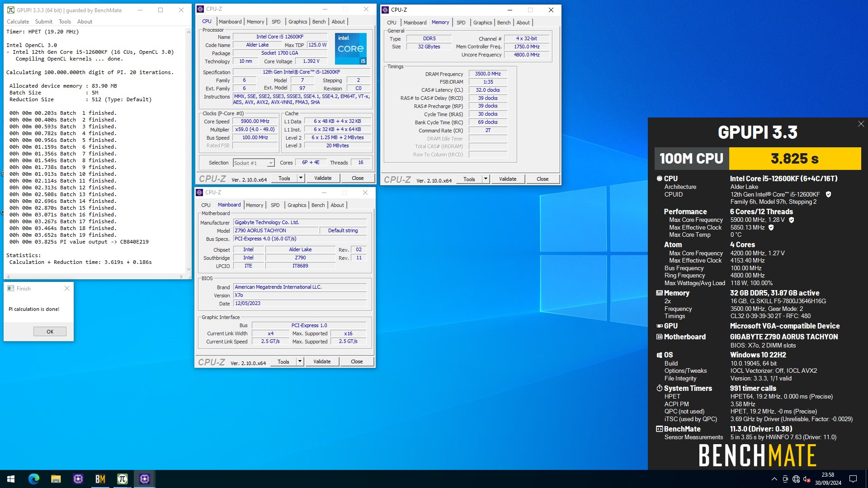Click Validate in Mainboard window
Viewport: 868px width, 488px height.
[322, 362]
